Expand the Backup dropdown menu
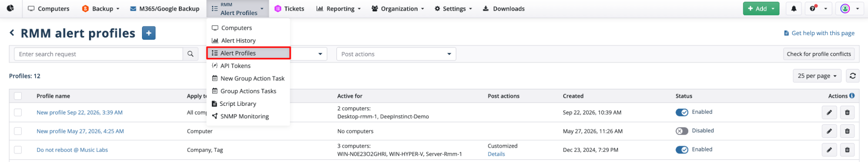The height and width of the screenshot is (162, 868). click(100, 9)
